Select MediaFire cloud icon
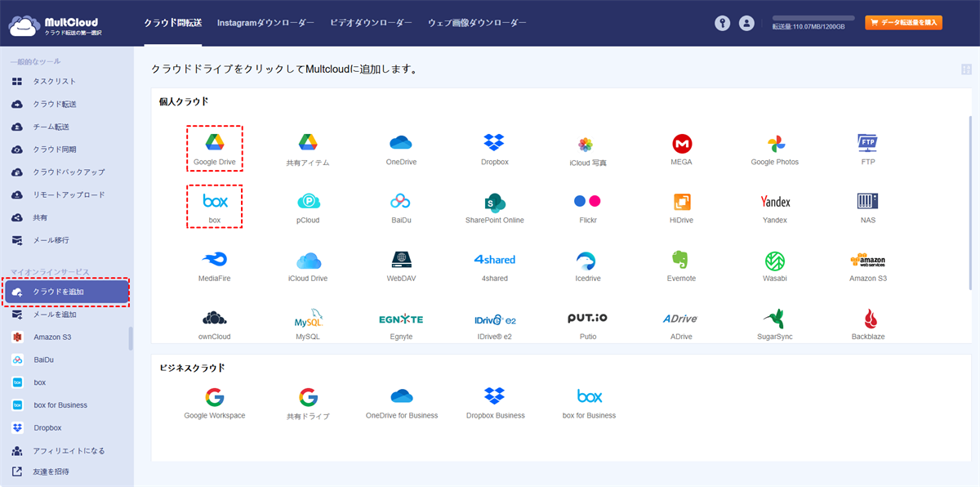980x487 pixels. pos(214,266)
